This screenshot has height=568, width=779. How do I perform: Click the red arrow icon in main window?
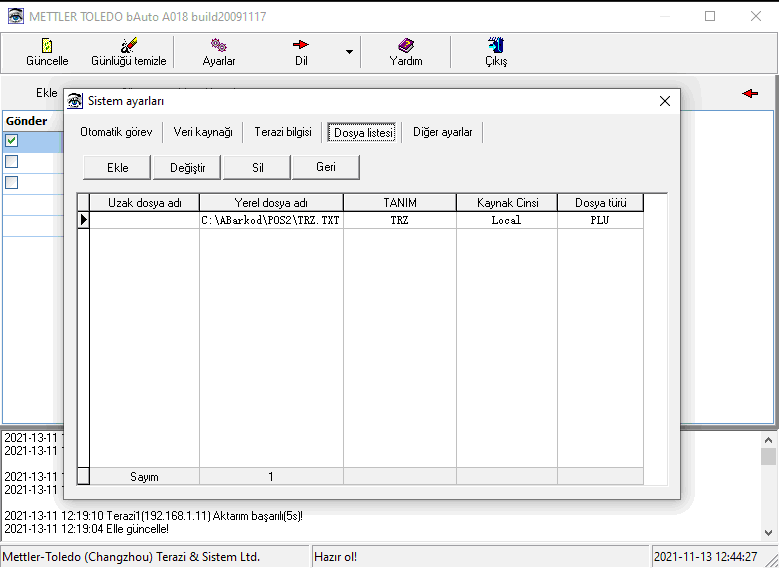click(x=750, y=93)
